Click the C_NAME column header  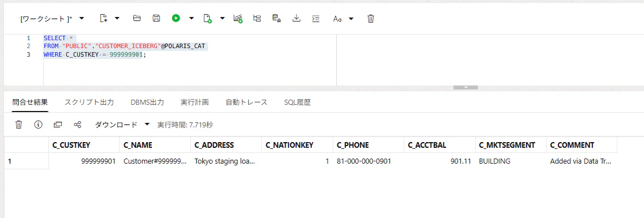click(x=155, y=145)
